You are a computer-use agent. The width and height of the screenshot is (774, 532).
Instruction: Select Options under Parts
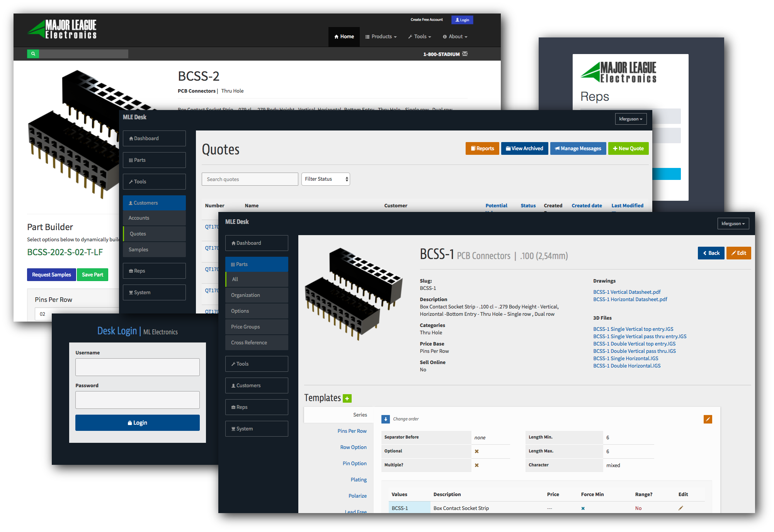pos(257,311)
